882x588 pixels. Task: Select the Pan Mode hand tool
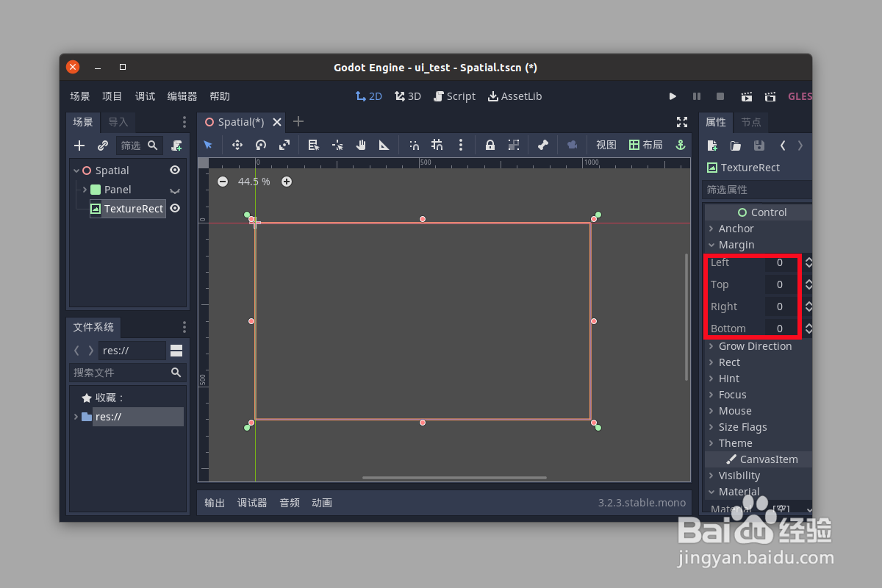[x=361, y=145]
